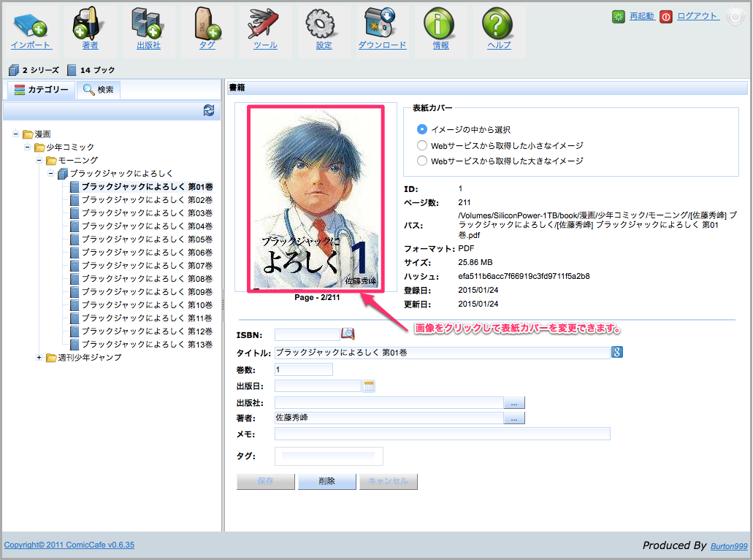
Task: Select ブラックジャックによろしく 第13巻 in tree
Action: pyautogui.click(x=147, y=345)
